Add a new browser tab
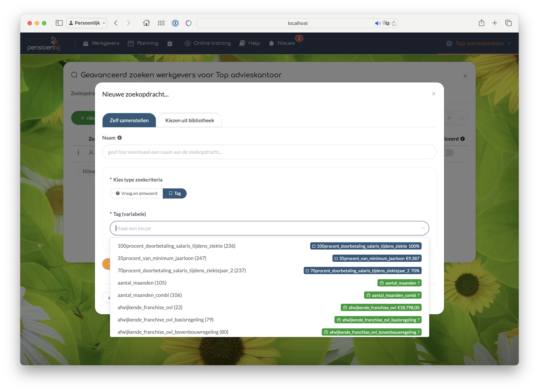 click(495, 23)
